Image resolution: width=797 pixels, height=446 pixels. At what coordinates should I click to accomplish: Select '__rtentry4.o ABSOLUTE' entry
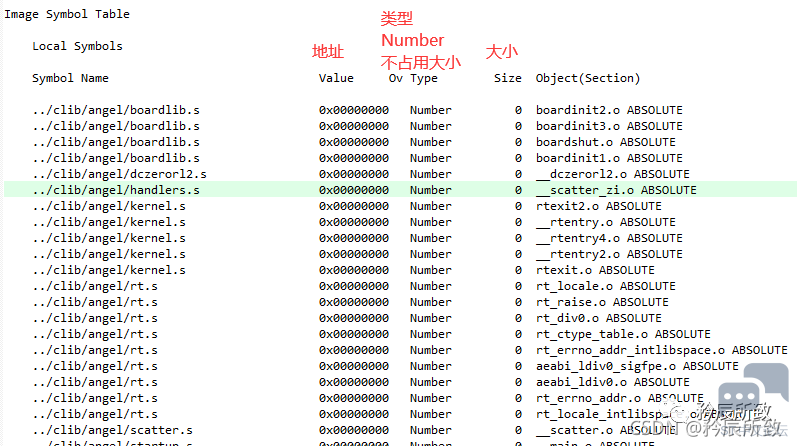[609, 239]
